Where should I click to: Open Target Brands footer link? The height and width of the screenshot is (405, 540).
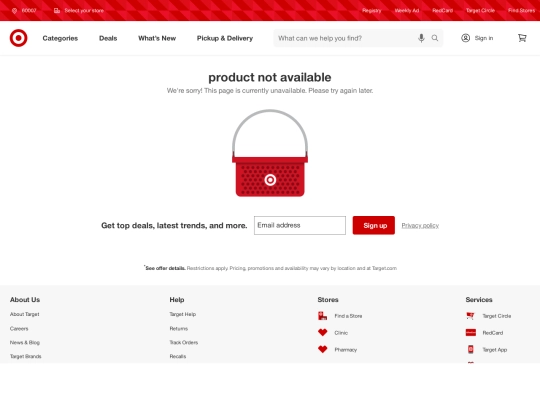[25, 356]
